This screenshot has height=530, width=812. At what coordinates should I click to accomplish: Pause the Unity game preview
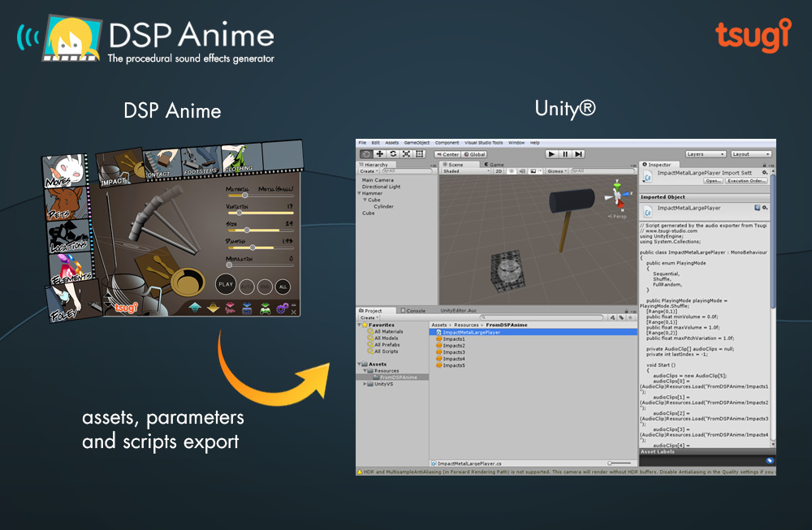[565, 154]
